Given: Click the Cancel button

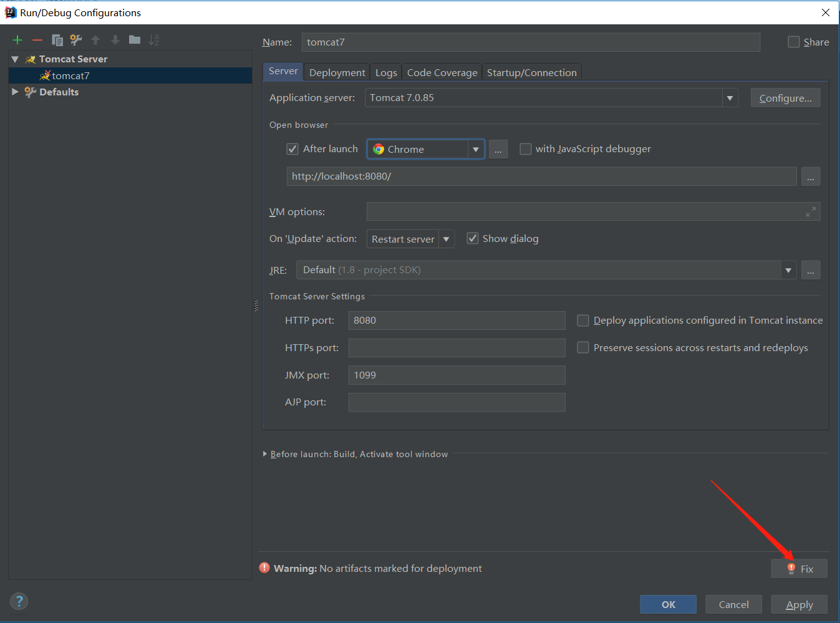Looking at the screenshot, I should pos(734,604).
